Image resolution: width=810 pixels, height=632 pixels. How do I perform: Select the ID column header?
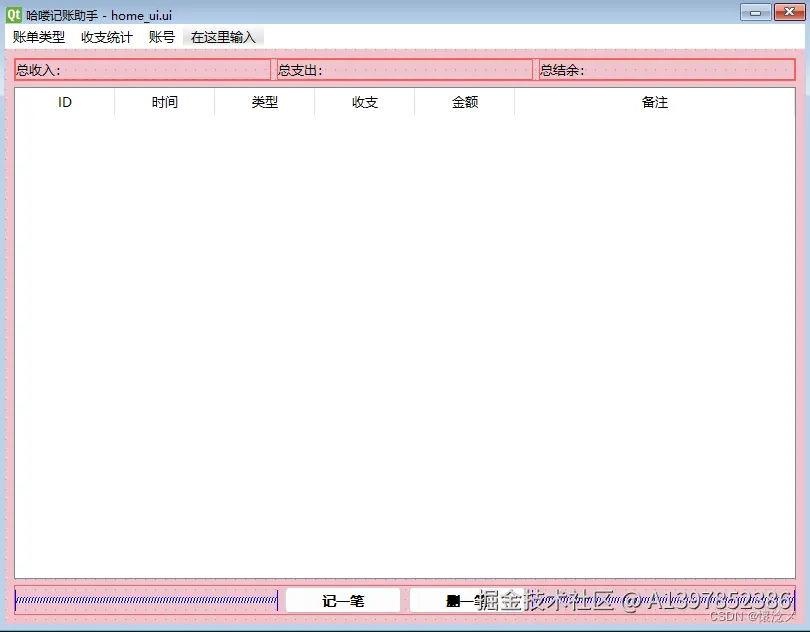click(64, 102)
